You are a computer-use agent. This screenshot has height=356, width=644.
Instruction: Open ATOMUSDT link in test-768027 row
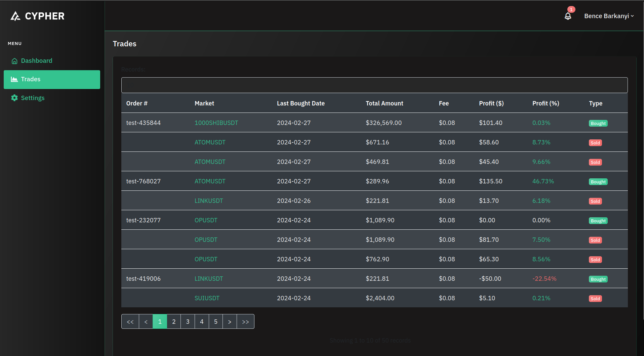click(210, 181)
